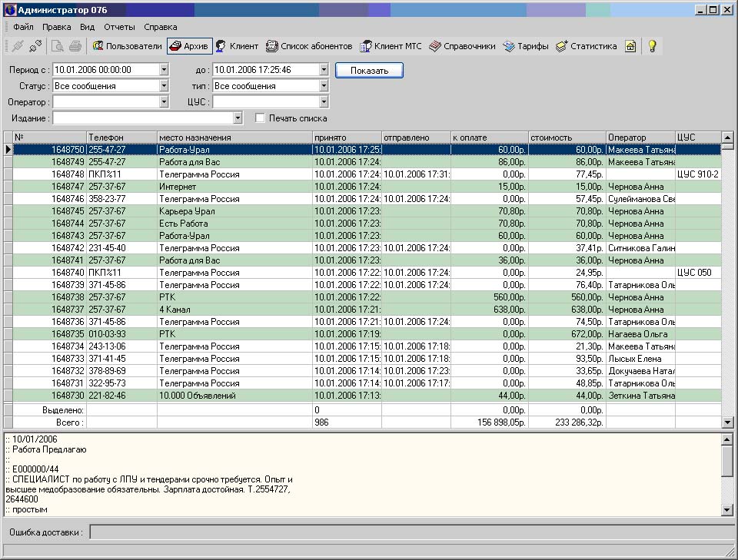Image resolution: width=738 pixels, height=560 pixels.
Task: Open the Файл menu
Action: click(x=23, y=27)
